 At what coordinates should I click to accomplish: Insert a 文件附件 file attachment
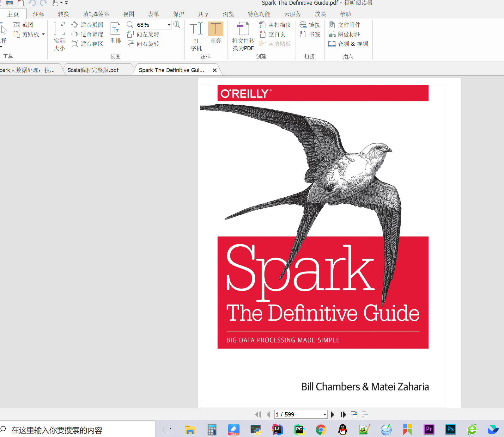tap(344, 25)
